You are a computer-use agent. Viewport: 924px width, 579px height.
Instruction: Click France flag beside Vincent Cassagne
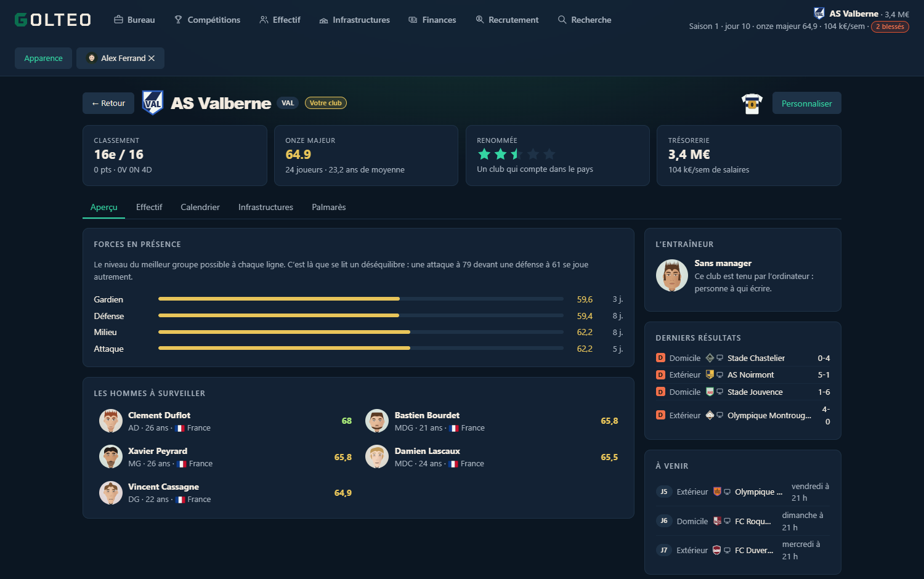[180, 500]
